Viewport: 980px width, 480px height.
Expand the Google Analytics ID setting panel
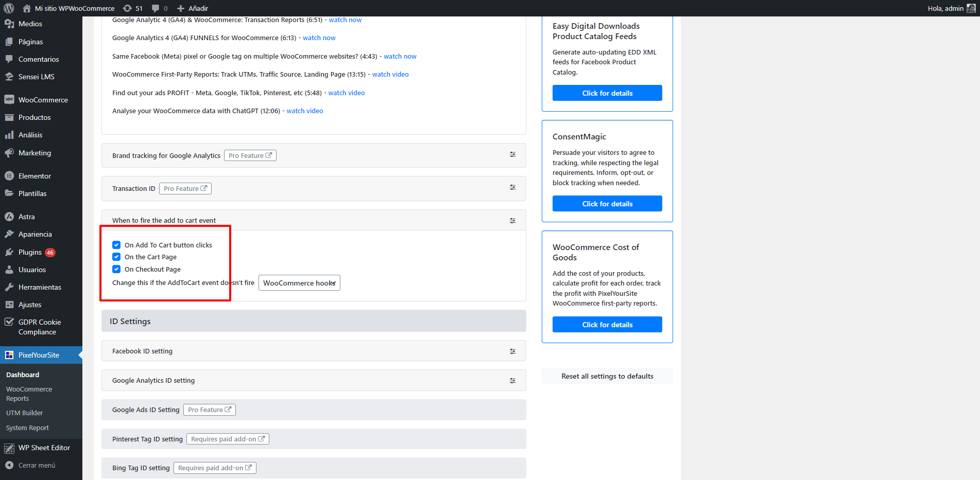click(x=512, y=380)
